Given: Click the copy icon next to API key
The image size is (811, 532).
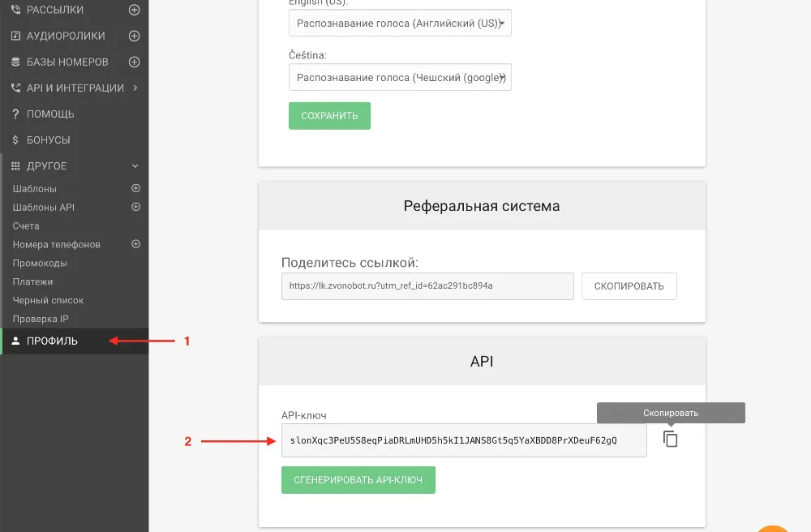Looking at the screenshot, I should (670, 440).
